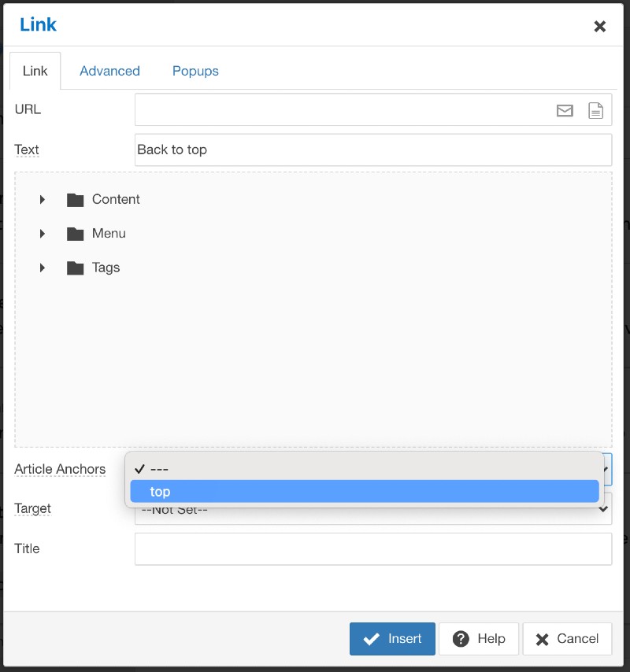Click the Article Anchors label

pyautogui.click(x=60, y=469)
